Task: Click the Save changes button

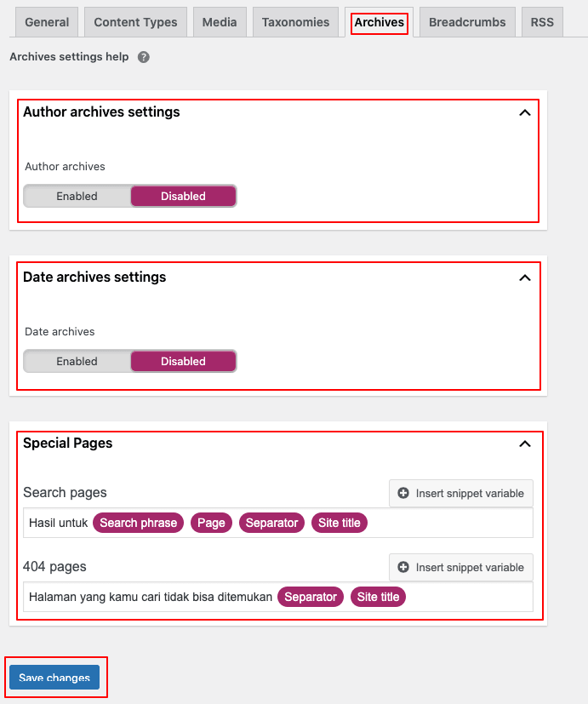Action: (54, 678)
